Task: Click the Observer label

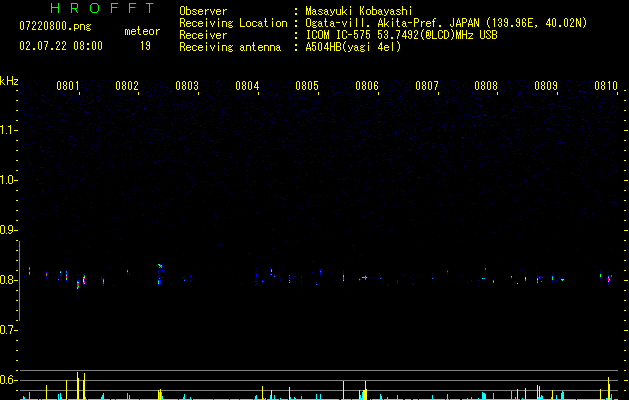Action: 203,11
